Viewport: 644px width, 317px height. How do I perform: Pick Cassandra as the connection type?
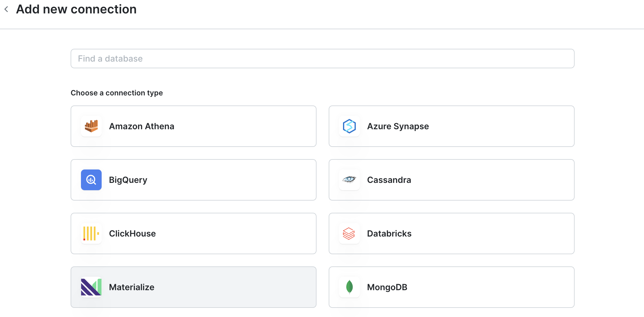point(389,180)
